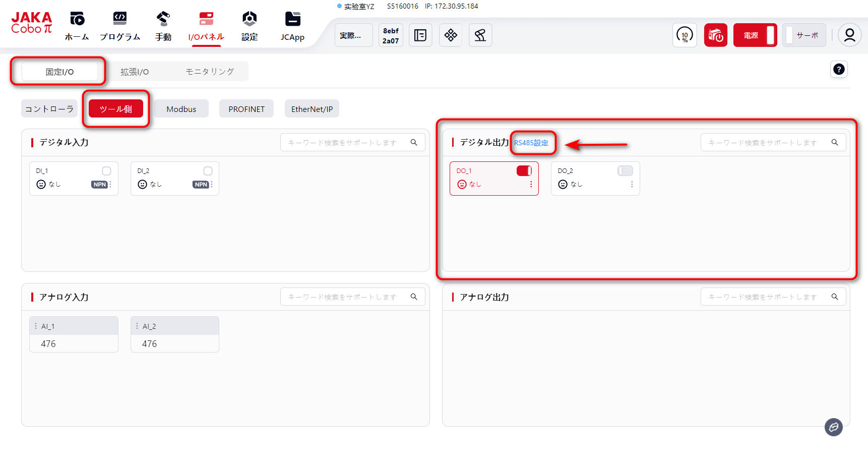Expand AI_1 three-dot options menu

(36, 326)
